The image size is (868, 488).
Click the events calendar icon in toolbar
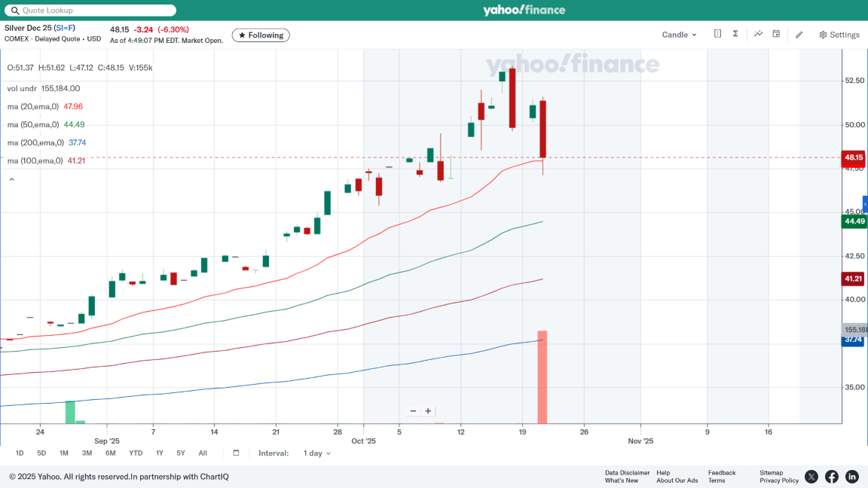776,34
